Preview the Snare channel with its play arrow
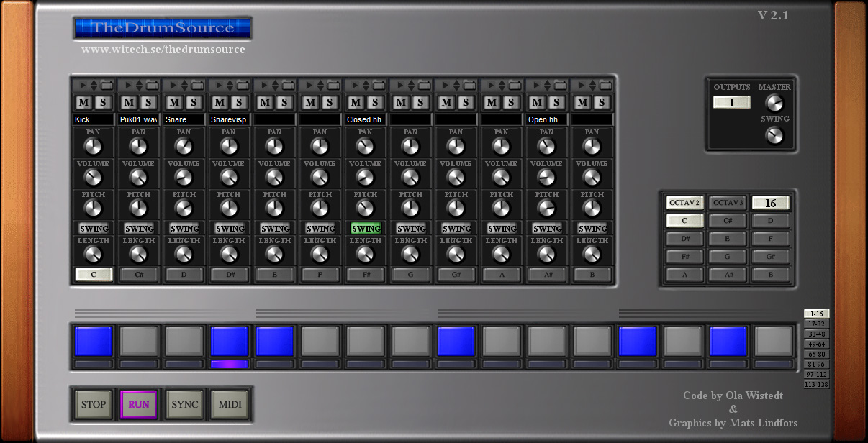This screenshot has width=868, height=443. coord(173,85)
